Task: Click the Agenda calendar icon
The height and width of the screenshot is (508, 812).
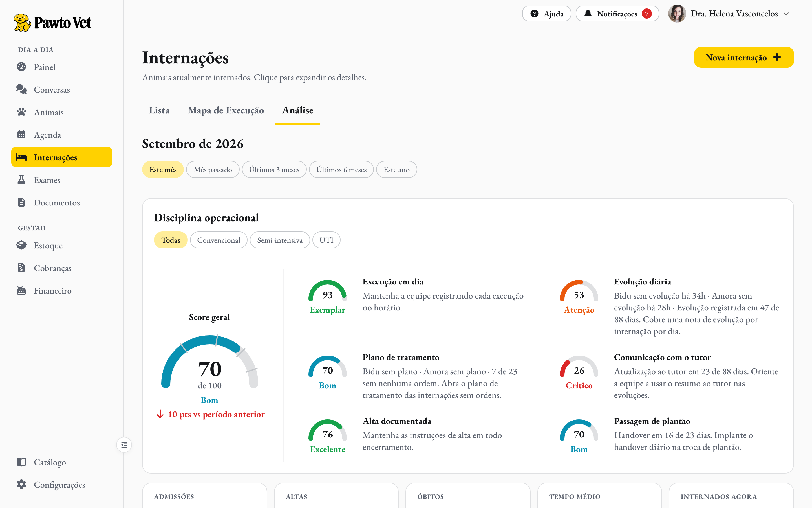Action: [21, 134]
